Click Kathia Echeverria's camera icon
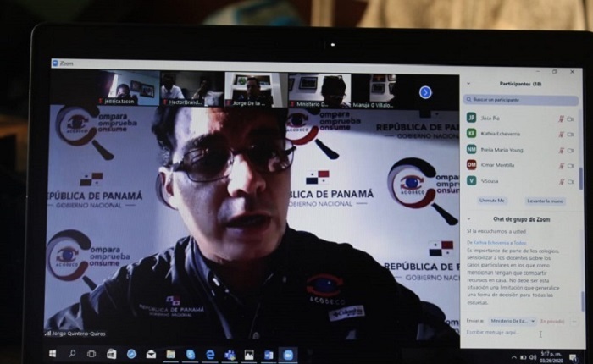 570,135
